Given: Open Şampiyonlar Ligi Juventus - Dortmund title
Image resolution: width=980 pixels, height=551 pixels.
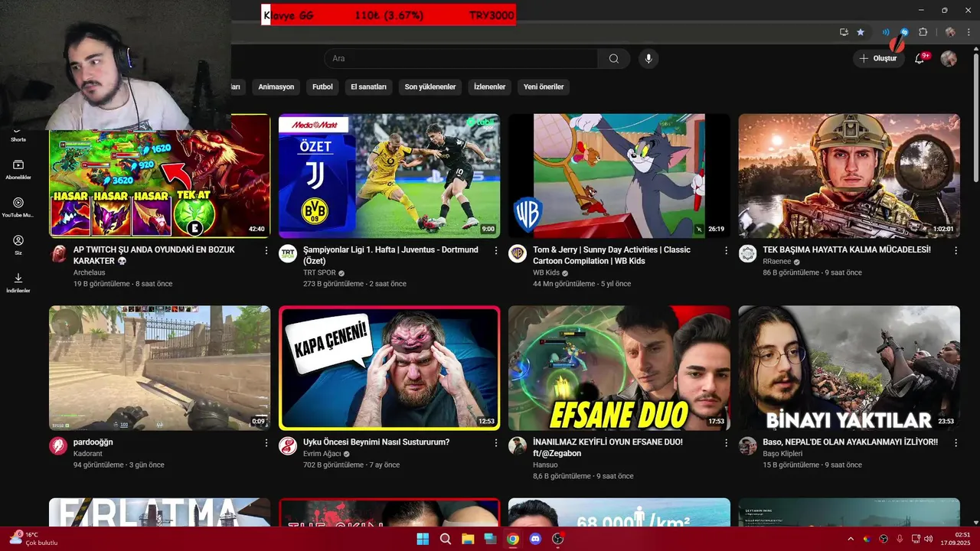Looking at the screenshot, I should tap(390, 256).
